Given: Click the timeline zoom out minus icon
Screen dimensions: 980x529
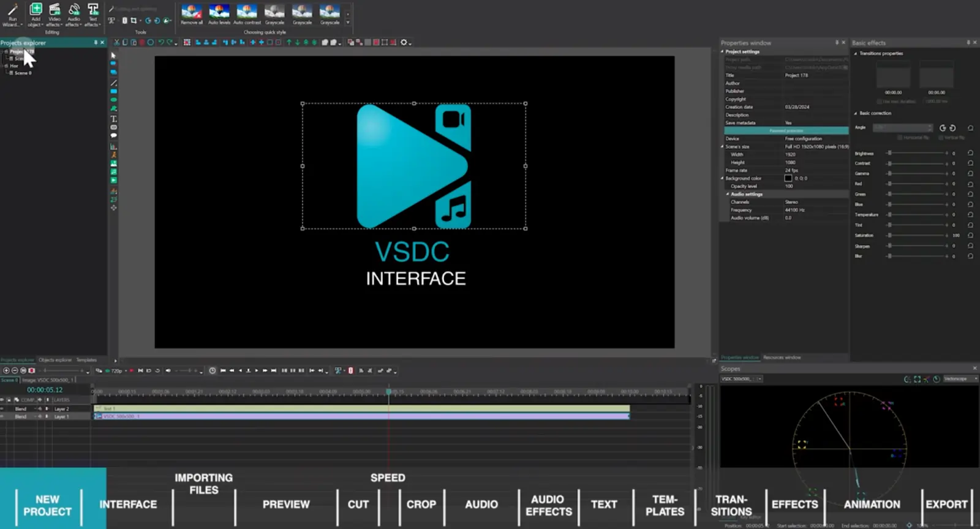Looking at the screenshot, I should point(15,370).
